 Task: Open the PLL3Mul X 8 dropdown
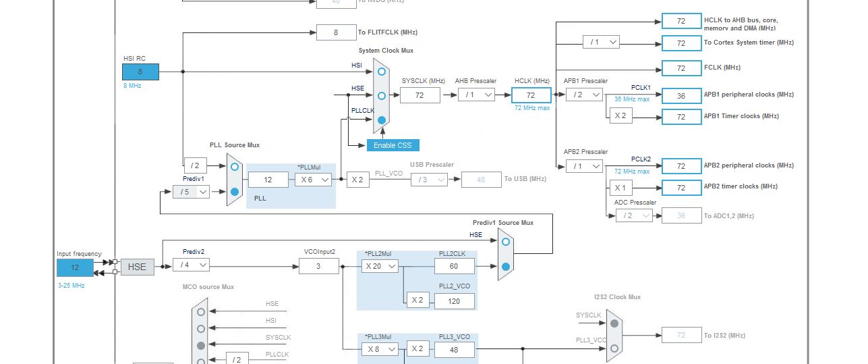(379, 348)
